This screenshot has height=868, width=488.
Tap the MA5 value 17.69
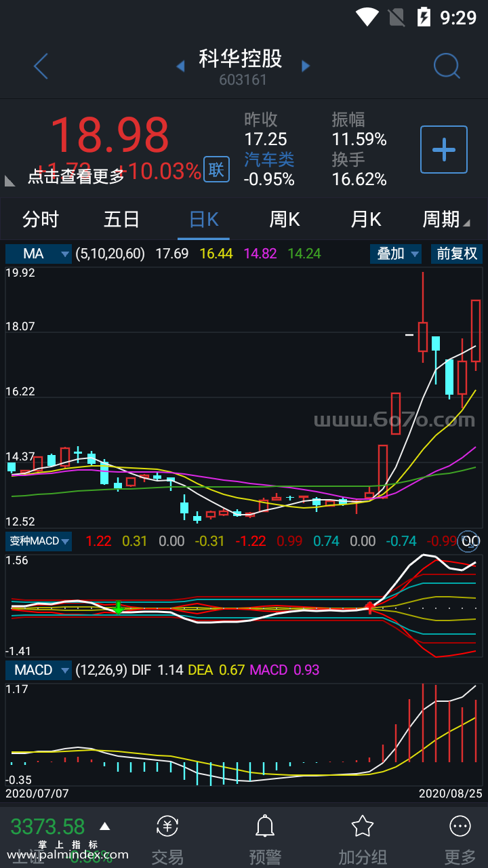coord(172,254)
